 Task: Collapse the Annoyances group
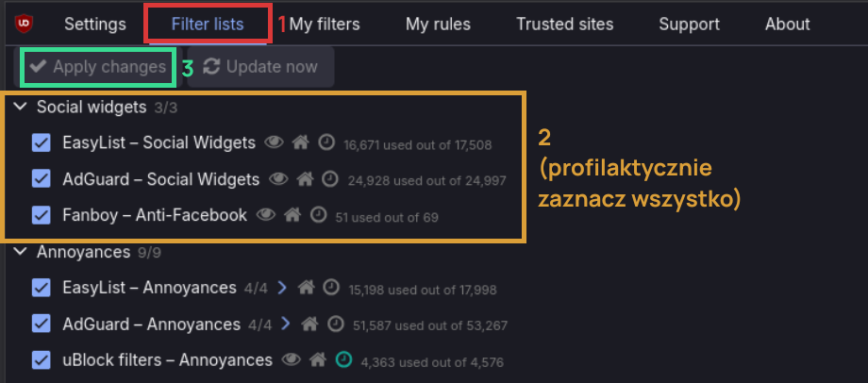pyautogui.click(x=22, y=253)
